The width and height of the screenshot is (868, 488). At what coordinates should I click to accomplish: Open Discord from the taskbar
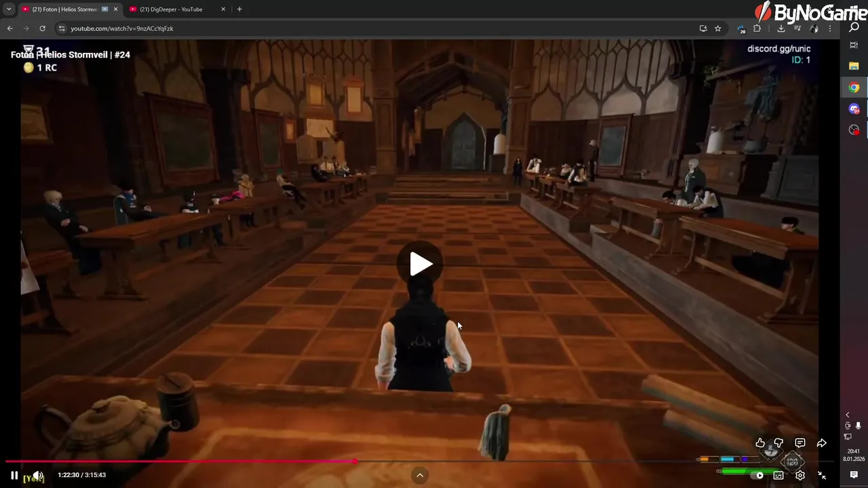pyautogui.click(x=854, y=108)
